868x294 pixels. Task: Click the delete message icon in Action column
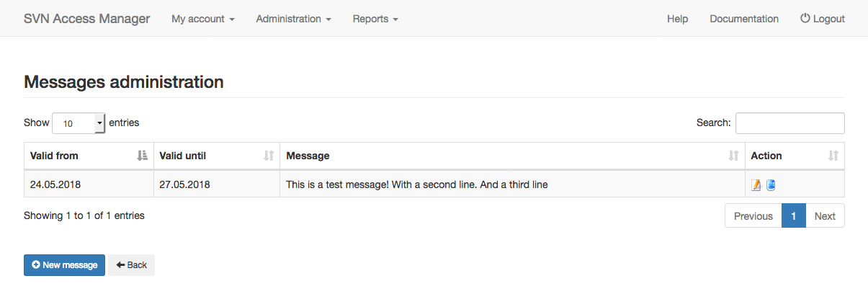point(771,185)
